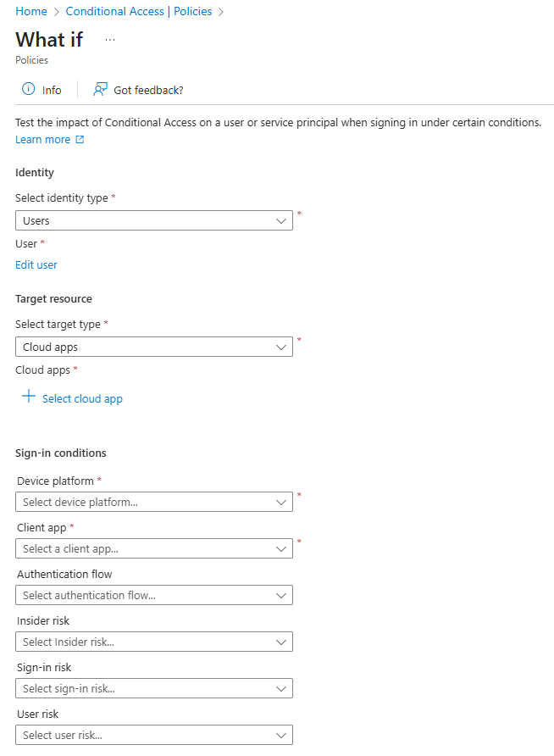The width and height of the screenshot is (554, 756).
Task: Open the Learn more link
Action: pyautogui.click(x=42, y=140)
